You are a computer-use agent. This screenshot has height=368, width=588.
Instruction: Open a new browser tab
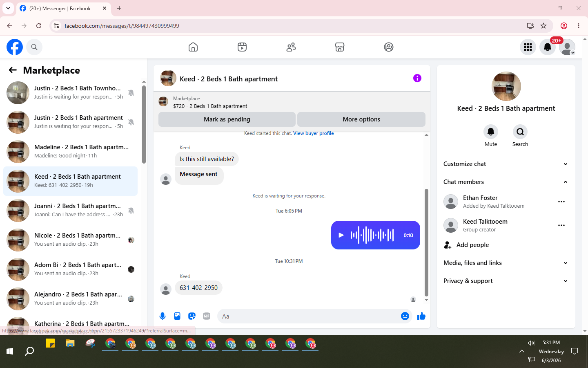click(119, 8)
